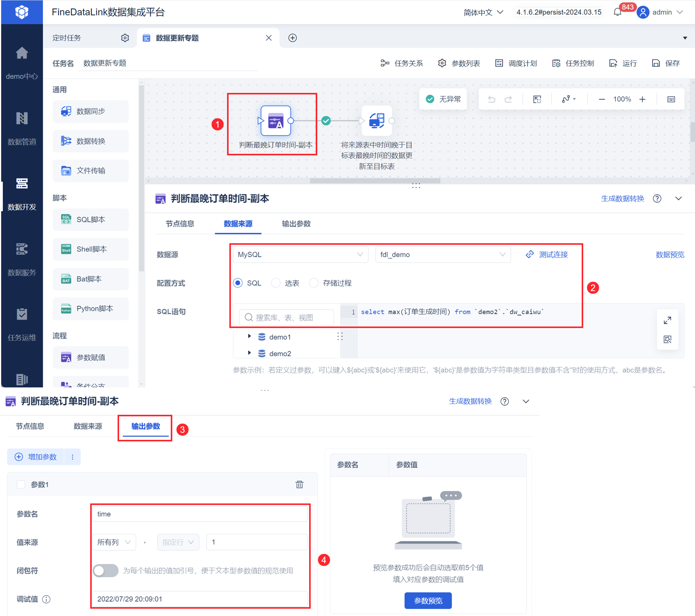Open help icon beside upper 生成数据转换

pyautogui.click(x=657, y=199)
